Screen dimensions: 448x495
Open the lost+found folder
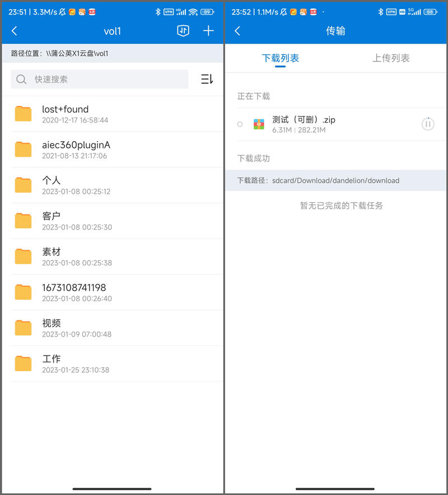pyautogui.click(x=65, y=114)
